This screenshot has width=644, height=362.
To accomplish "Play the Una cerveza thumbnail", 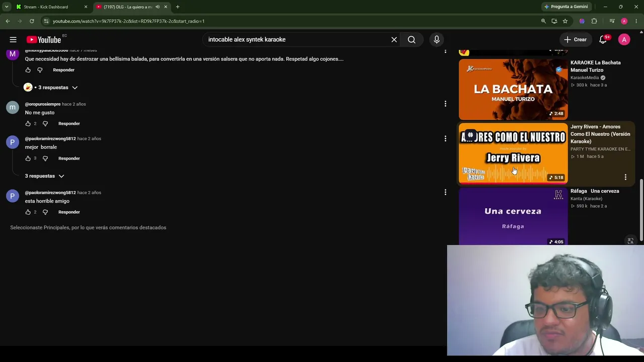I will [513, 216].
